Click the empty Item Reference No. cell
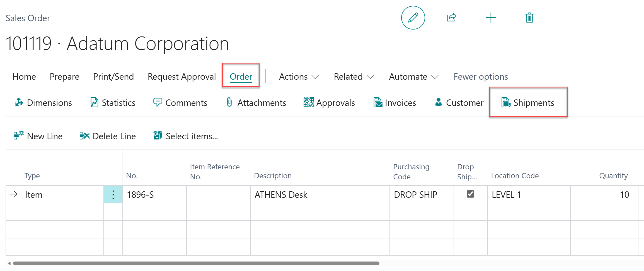 click(x=218, y=194)
